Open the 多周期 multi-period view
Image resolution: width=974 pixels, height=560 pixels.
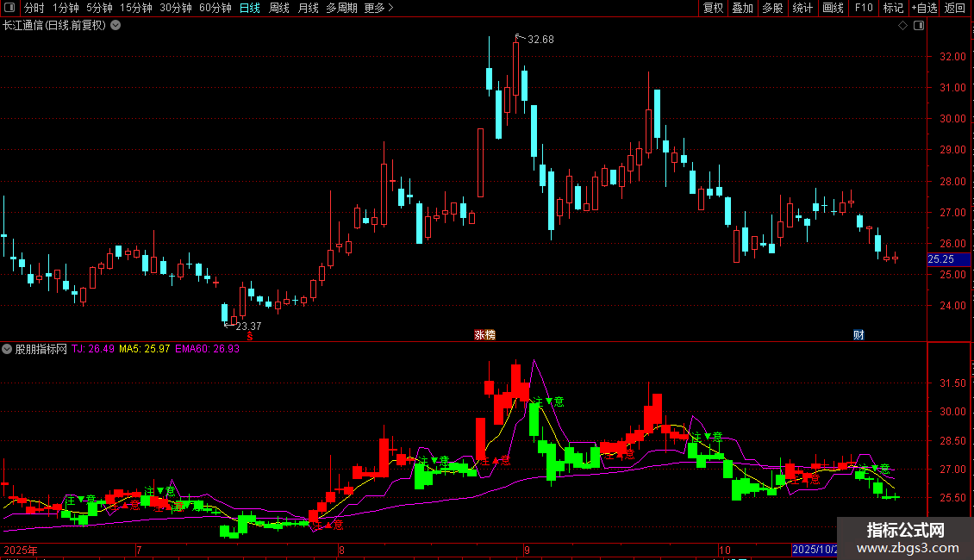341,8
